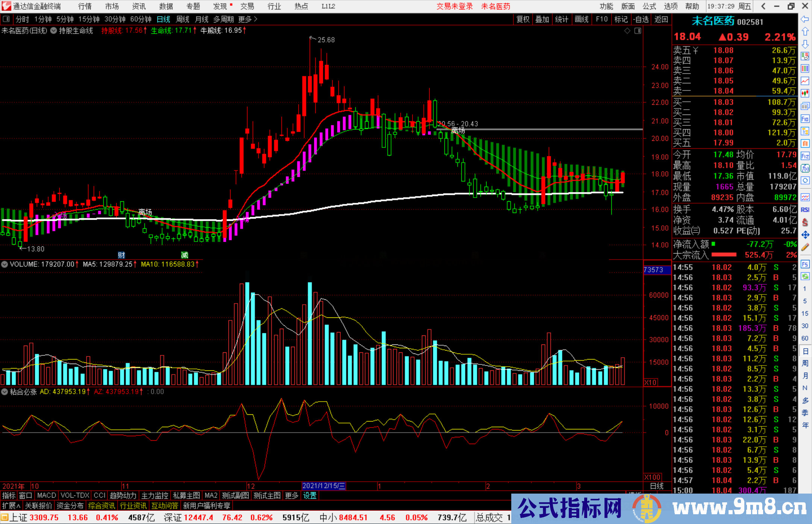
Task: Click the trend line chart sidebar icon
Action: [805, 81]
